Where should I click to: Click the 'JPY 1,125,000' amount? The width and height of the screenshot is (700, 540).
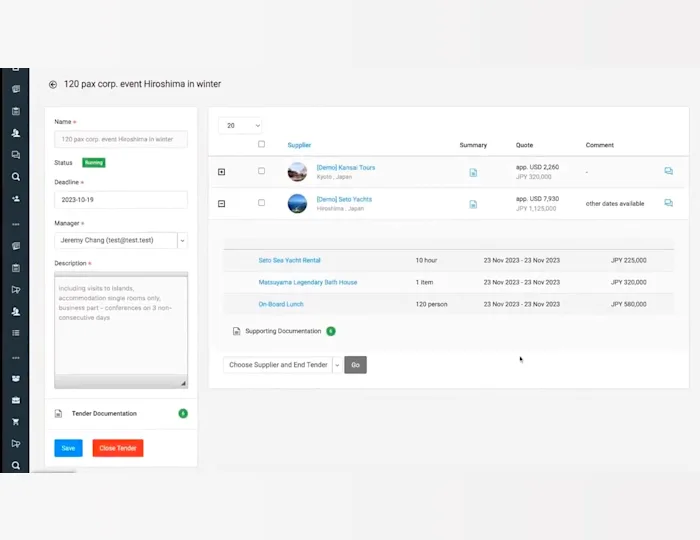point(536,208)
